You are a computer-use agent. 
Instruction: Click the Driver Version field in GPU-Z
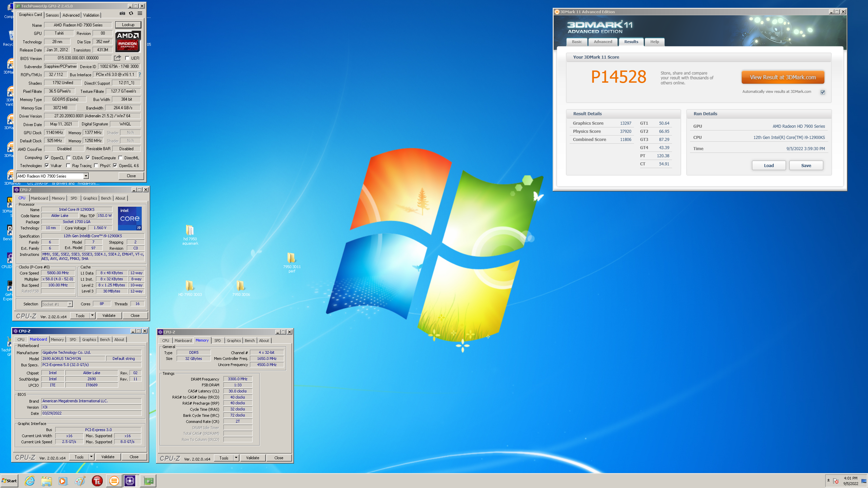tap(92, 116)
